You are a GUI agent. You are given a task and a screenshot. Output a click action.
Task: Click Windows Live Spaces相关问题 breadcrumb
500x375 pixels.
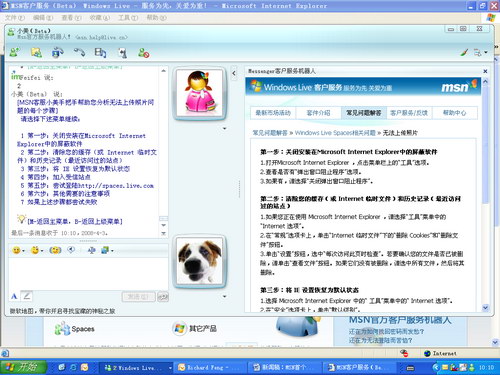coord(335,133)
